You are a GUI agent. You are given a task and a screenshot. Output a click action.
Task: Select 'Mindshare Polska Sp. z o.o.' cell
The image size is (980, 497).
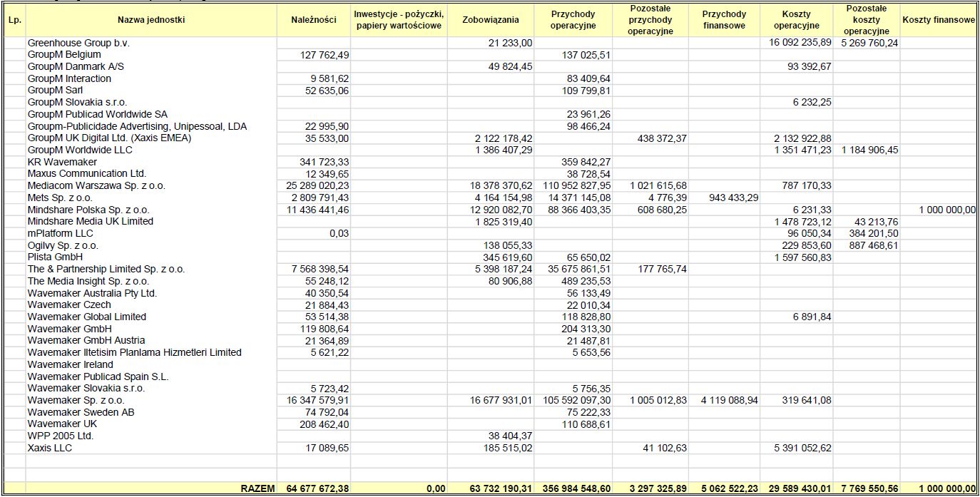click(x=88, y=210)
